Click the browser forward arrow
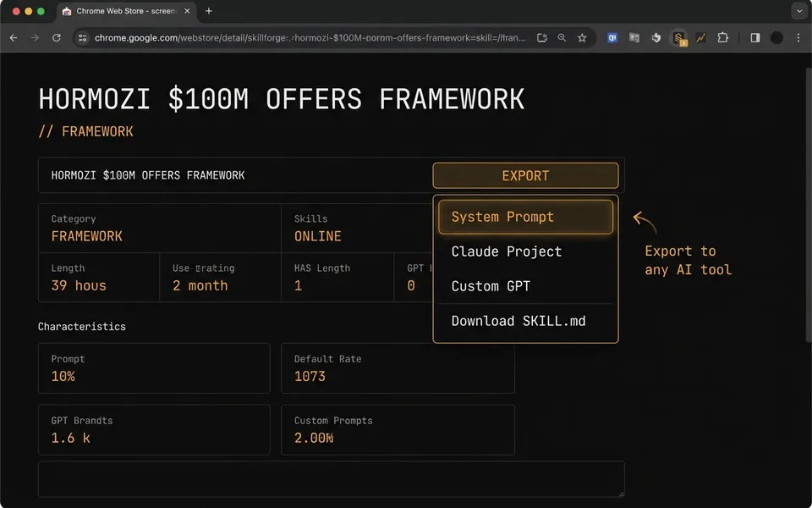Image resolution: width=812 pixels, height=508 pixels. click(35, 38)
